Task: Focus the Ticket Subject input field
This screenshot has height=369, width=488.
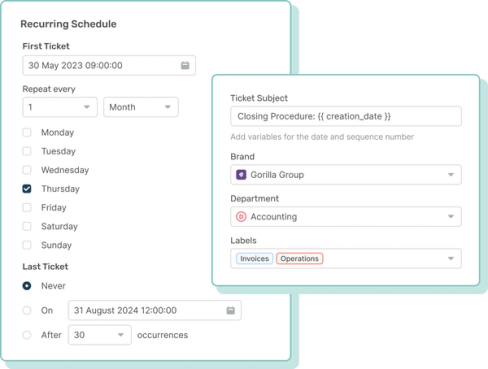Action: point(346,116)
